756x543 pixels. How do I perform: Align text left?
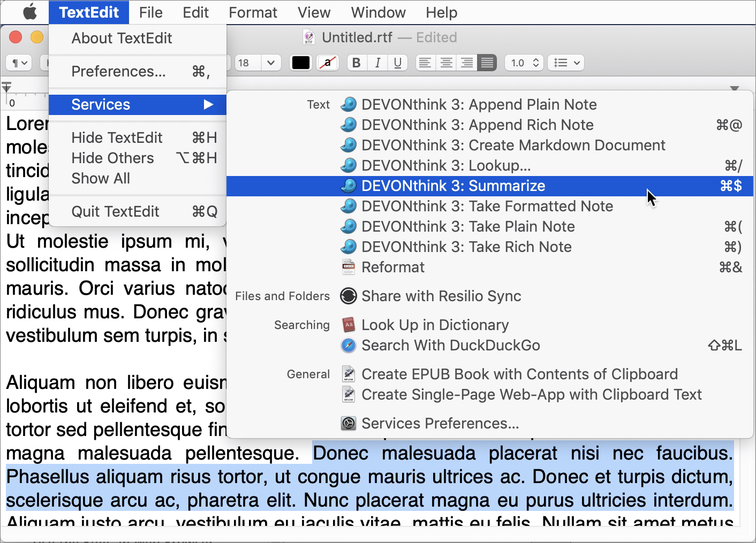click(425, 63)
